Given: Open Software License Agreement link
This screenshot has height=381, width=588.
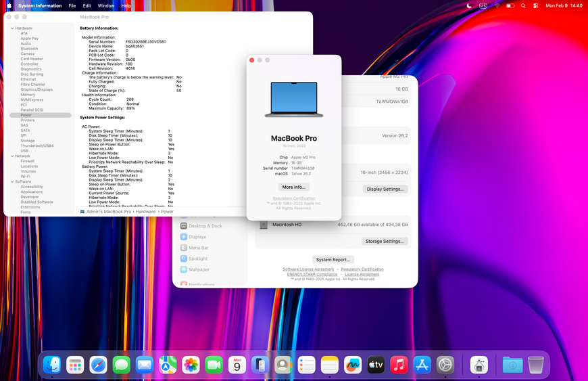Looking at the screenshot, I should (308, 269).
